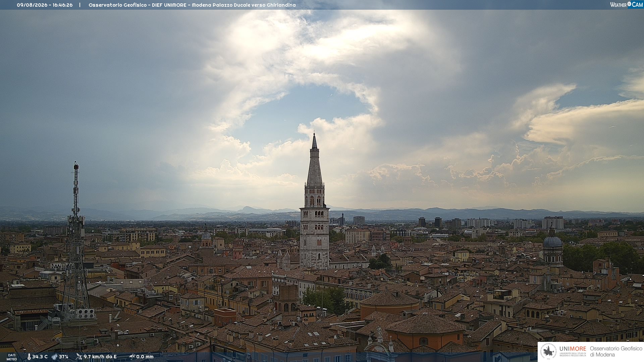The image size is (644, 362).
Task: Select the 37% humidity value
Action: coord(64,357)
